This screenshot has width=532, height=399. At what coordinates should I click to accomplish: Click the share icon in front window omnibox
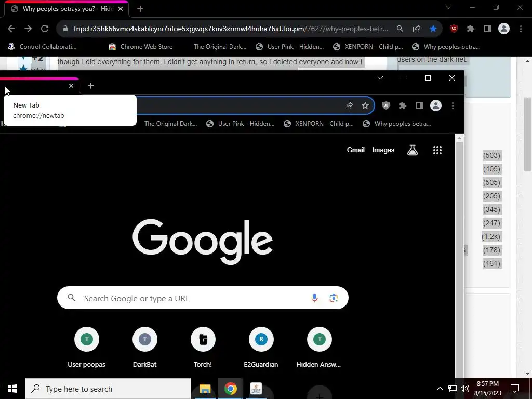[x=349, y=106]
